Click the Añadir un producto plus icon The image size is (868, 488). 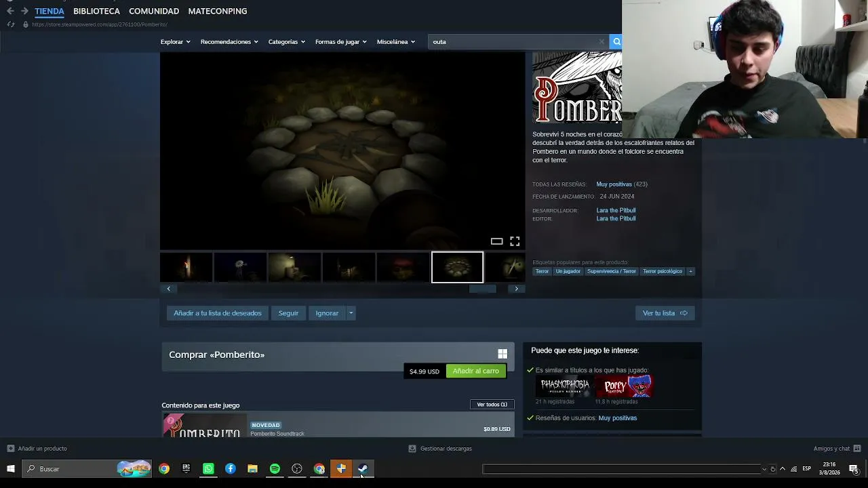pyautogui.click(x=10, y=449)
